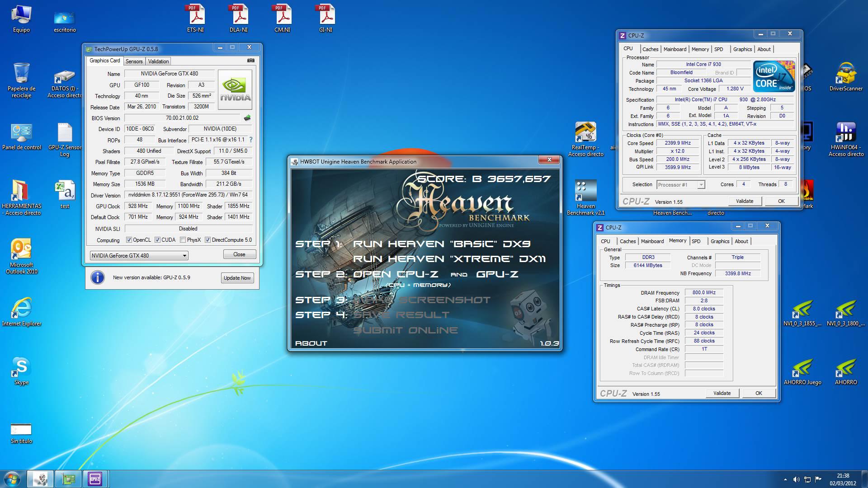Viewport: 868px width, 488px height.
Task: Click the Bus Interface question mark help
Action: (x=251, y=140)
